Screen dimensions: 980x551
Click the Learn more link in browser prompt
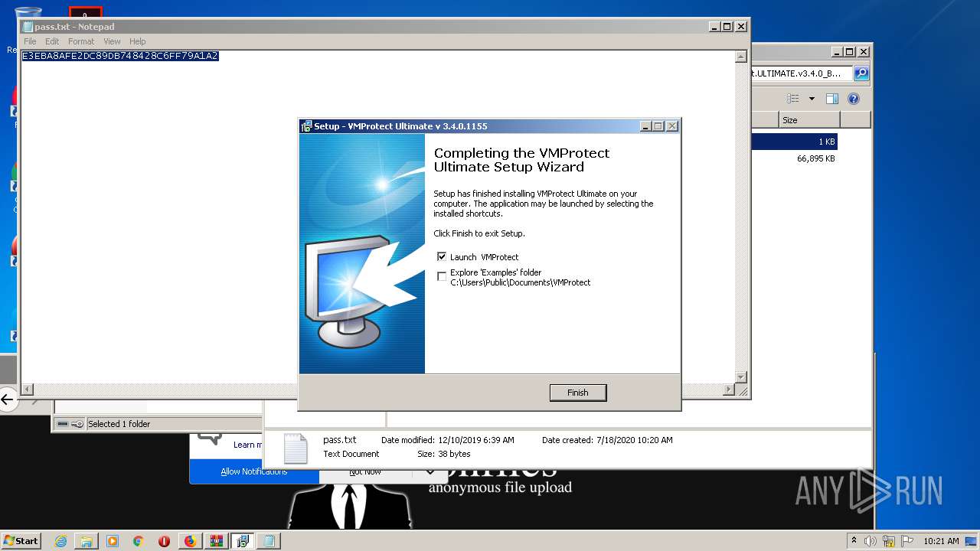(248, 445)
